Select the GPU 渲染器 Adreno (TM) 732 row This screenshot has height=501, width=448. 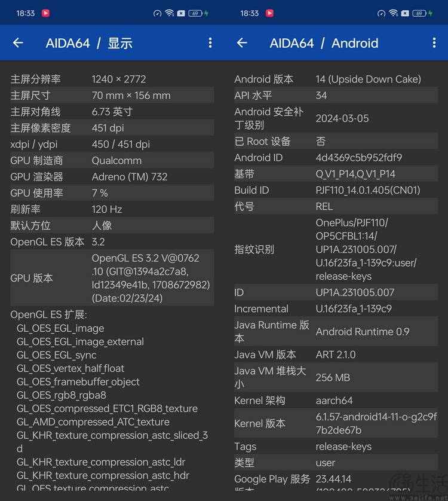pos(112,177)
